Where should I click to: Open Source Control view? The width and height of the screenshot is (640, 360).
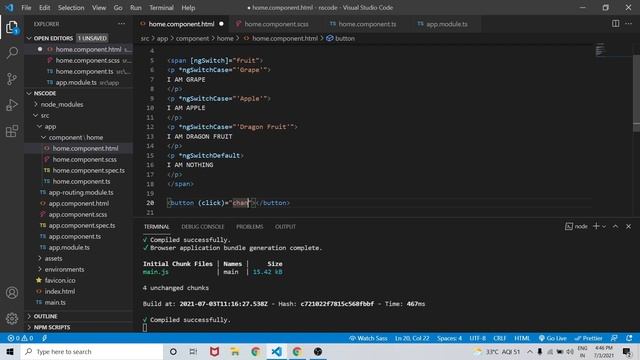[x=12, y=79]
